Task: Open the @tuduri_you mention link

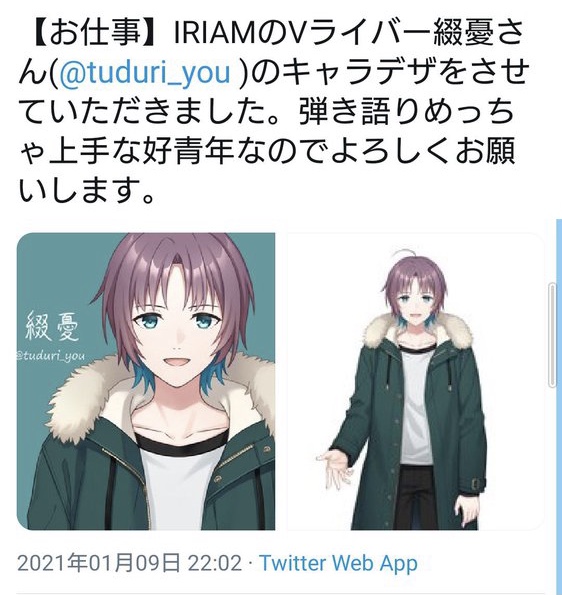Action: coord(145,72)
